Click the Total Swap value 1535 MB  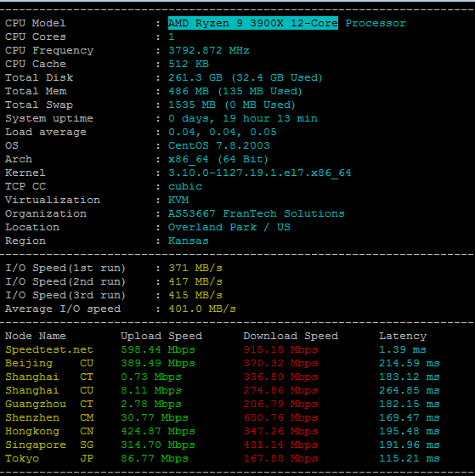192,105
